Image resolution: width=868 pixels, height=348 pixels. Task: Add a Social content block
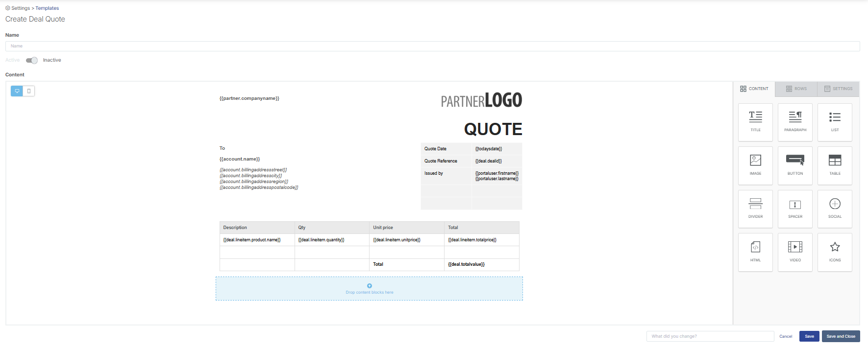835,209
